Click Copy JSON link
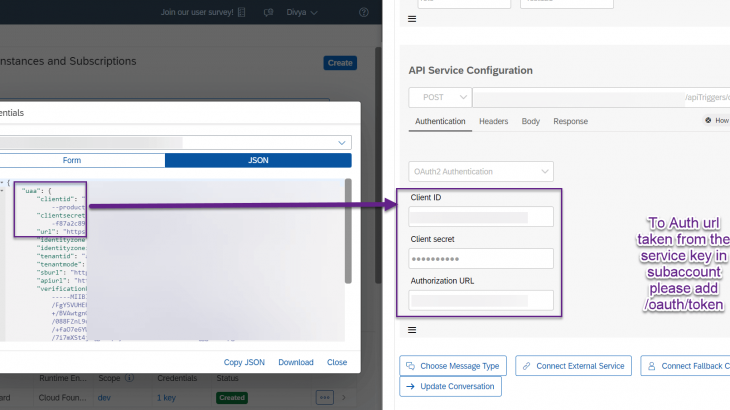The image size is (730, 410). point(244,362)
